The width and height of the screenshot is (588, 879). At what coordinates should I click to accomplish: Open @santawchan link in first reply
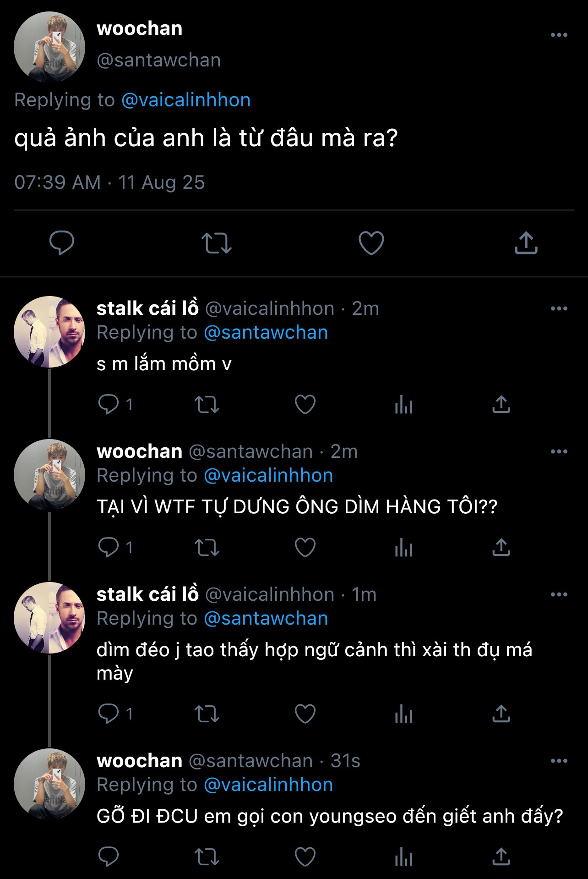[x=266, y=332]
